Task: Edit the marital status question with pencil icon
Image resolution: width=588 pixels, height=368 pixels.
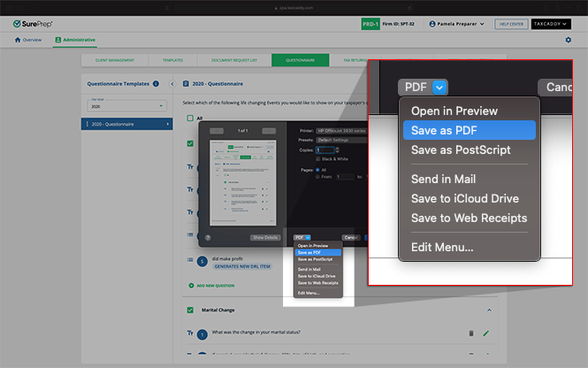Action: coord(486,333)
